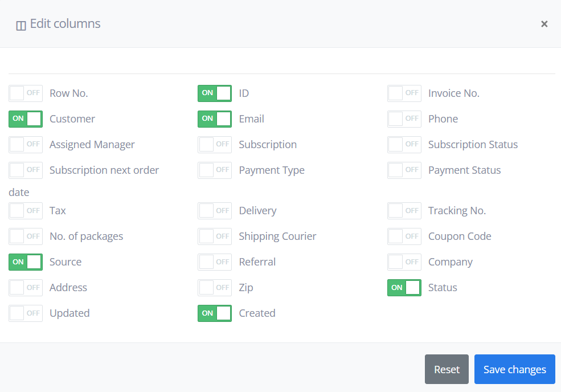561x392 pixels.
Task: Enable Tracking No. column toggle
Action: pos(404,211)
